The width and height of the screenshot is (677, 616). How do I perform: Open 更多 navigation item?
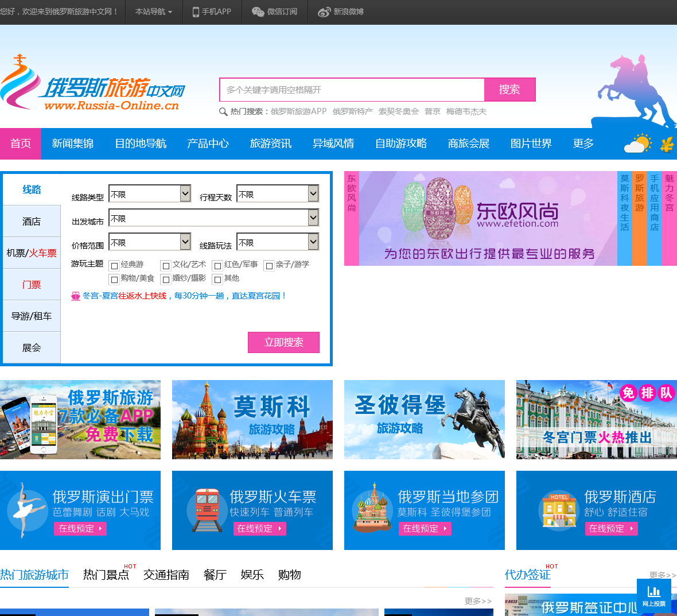point(583,144)
